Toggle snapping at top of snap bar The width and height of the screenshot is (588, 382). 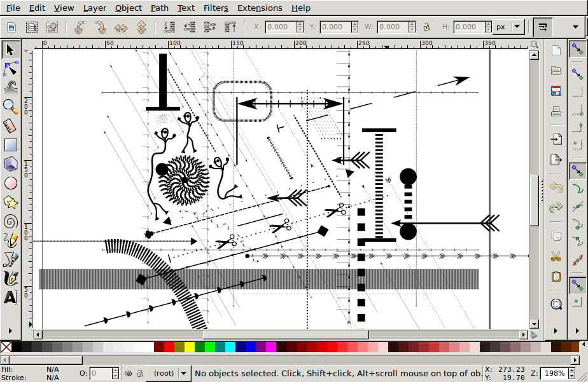point(578,49)
